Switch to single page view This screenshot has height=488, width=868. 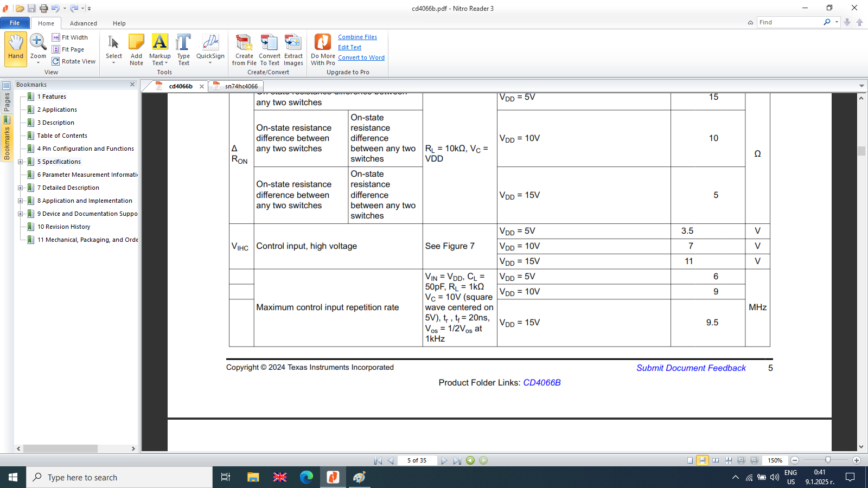pos(690,460)
